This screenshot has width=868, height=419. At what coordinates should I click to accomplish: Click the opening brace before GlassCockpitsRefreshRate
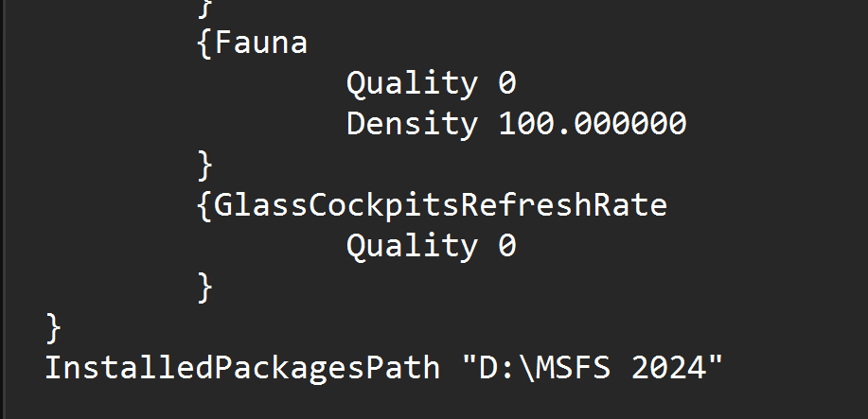pos(204,206)
